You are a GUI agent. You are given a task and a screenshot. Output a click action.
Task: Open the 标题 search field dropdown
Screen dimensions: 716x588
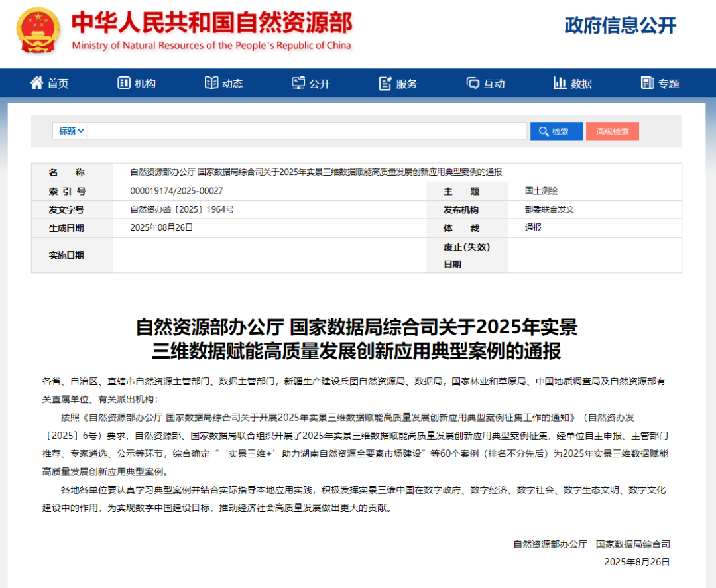click(x=69, y=131)
